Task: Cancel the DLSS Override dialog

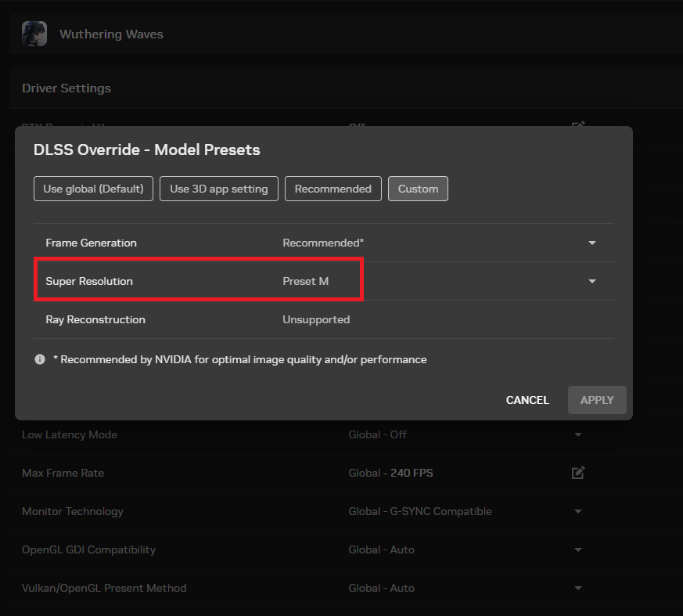Action: 527,400
